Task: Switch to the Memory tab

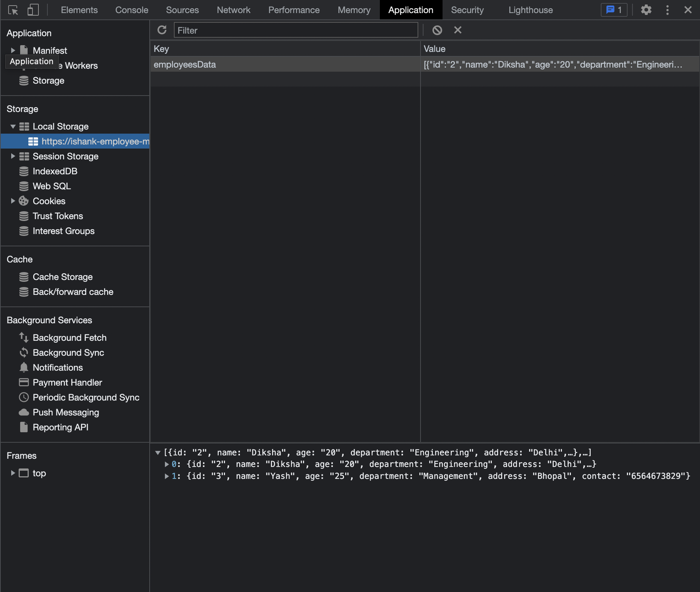Action: (x=354, y=10)
